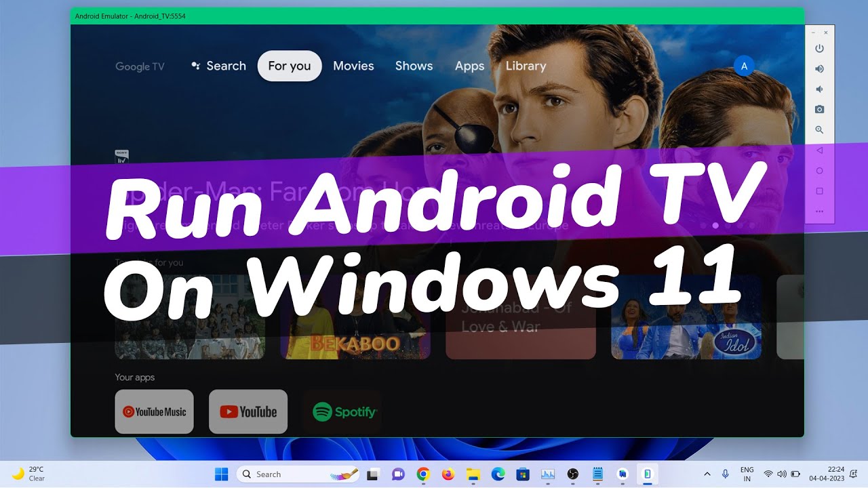Image resolution: width=868 pixels, height=488 pixels.
Task: Open Google Chrome from the taskbar
Action: click(x=423, y=474)
